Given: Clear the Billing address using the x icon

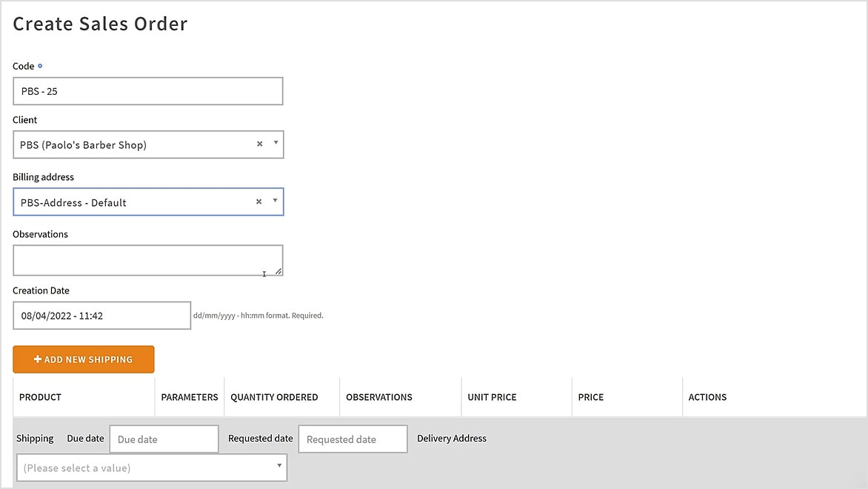Looking at the screenshot, I should coord(258,201).
